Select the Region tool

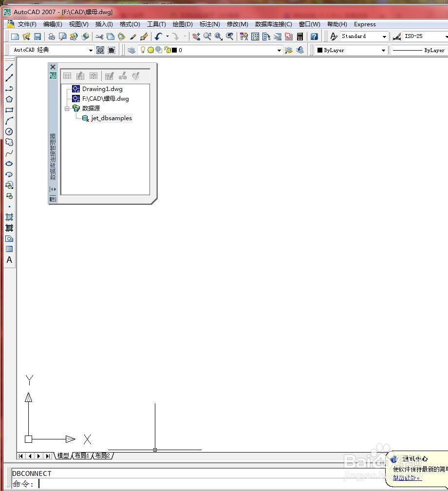point(9,238)
